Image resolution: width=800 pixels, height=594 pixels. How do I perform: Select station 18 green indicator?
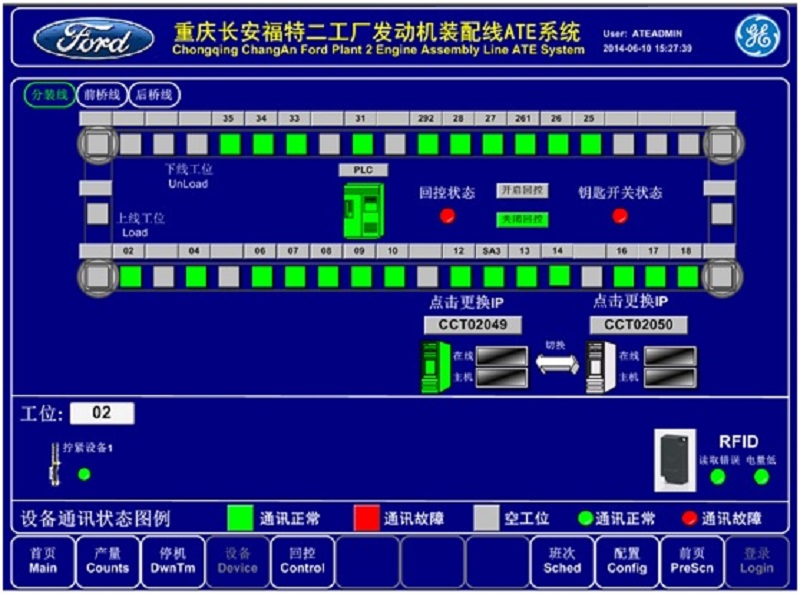(688, 277)
